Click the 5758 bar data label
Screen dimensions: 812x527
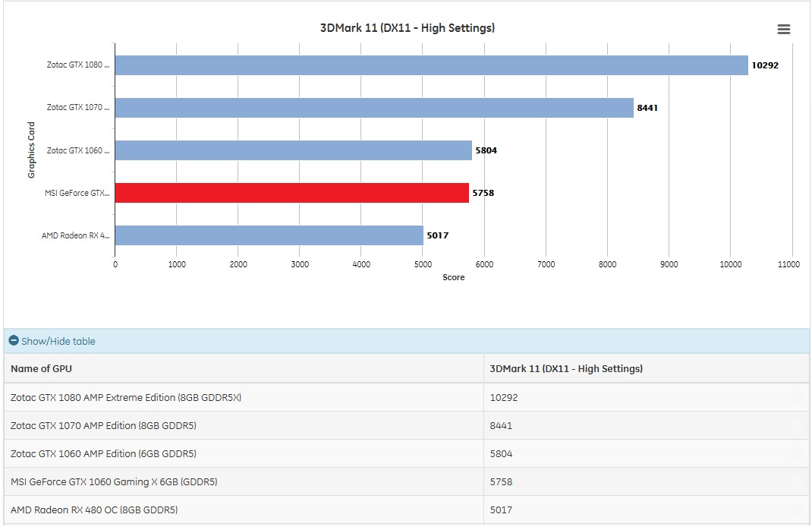(483, 193)
